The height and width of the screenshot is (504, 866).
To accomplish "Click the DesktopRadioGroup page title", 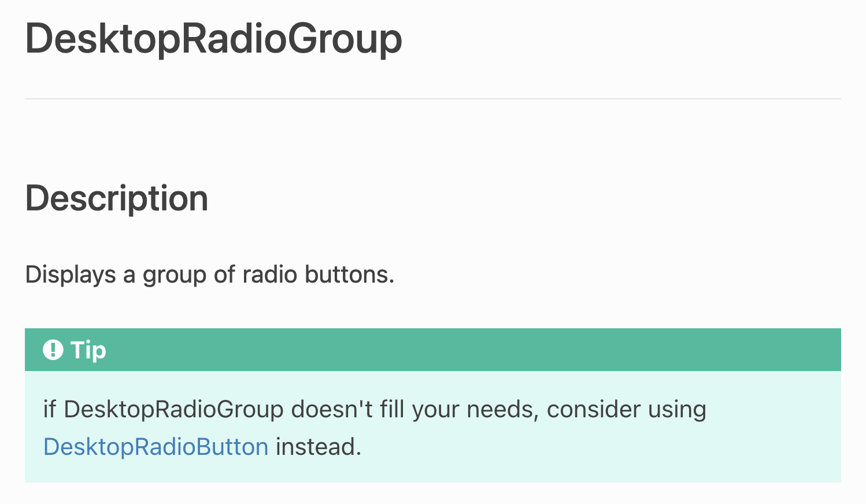I will click(213, 39).
